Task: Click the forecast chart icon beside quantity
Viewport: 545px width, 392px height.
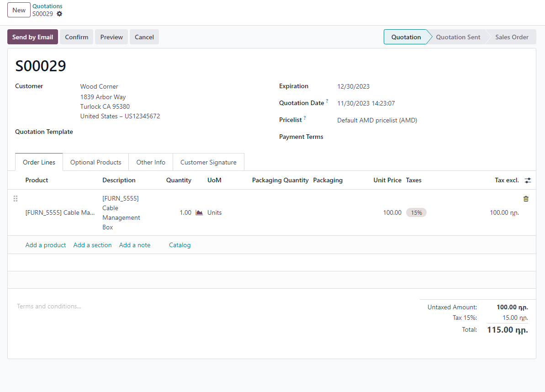Action: [199, 212]
